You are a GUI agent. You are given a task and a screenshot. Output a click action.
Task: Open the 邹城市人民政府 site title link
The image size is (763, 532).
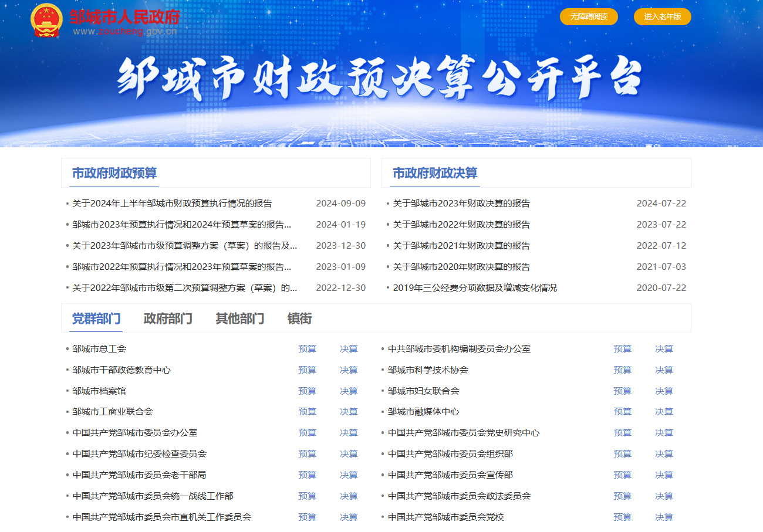124,16
